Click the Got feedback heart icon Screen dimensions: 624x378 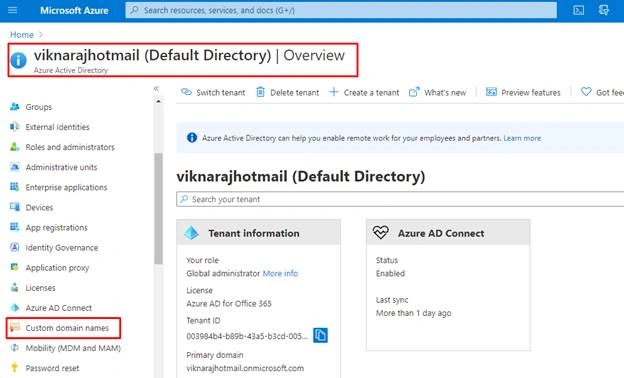(x=586, y=92)
